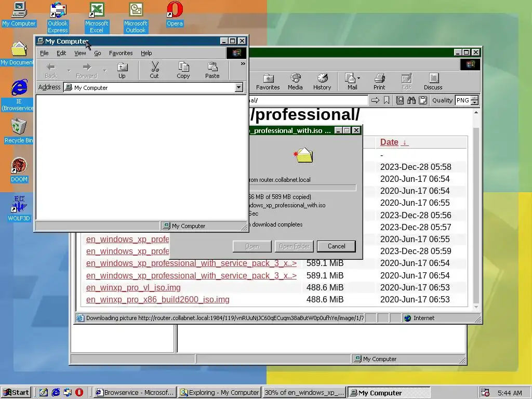
Task: Click the bookmark icon in the Browservice bar
Action: (x=387, y=100)
